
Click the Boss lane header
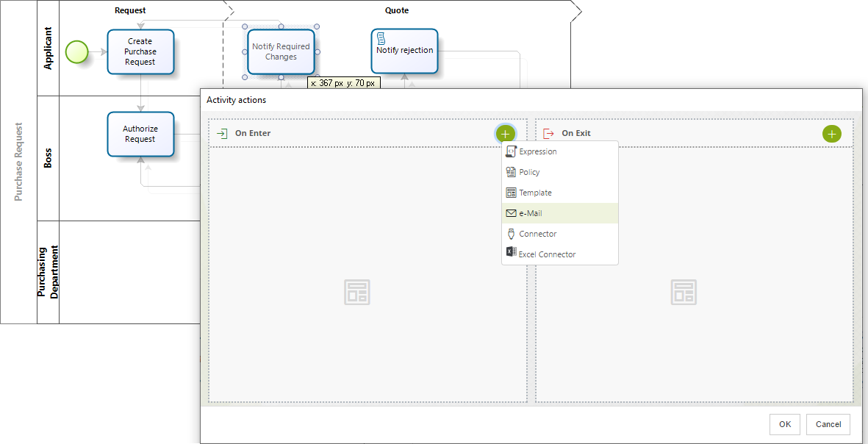pyautogui.click(x=48, y=158)
